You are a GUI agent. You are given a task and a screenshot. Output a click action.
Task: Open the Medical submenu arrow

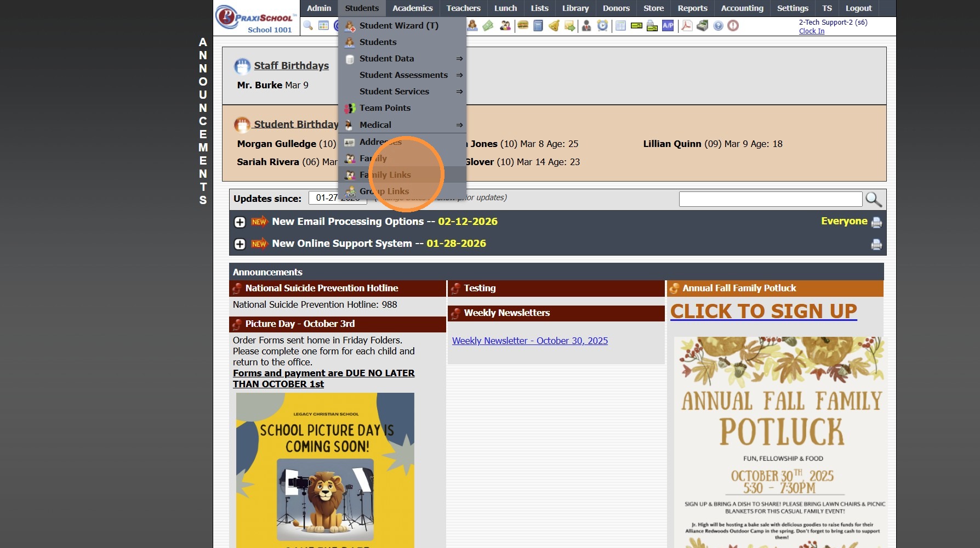tap(459, 125)
